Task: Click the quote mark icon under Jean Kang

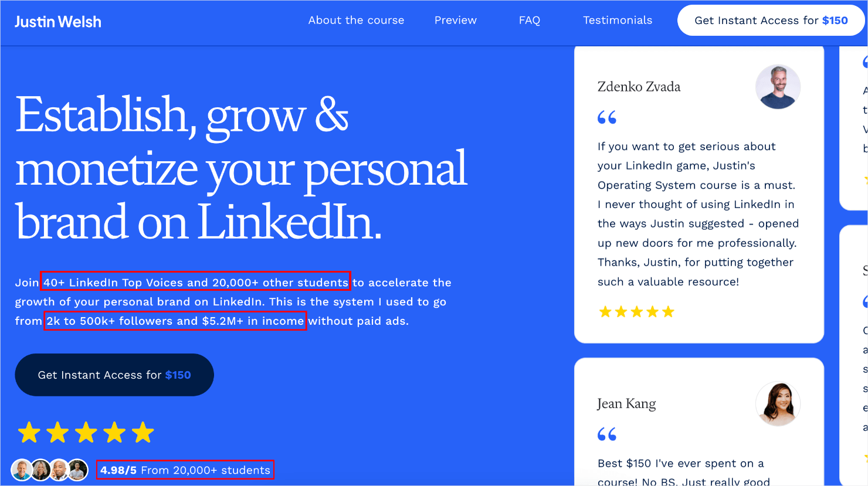Action: 607,434
